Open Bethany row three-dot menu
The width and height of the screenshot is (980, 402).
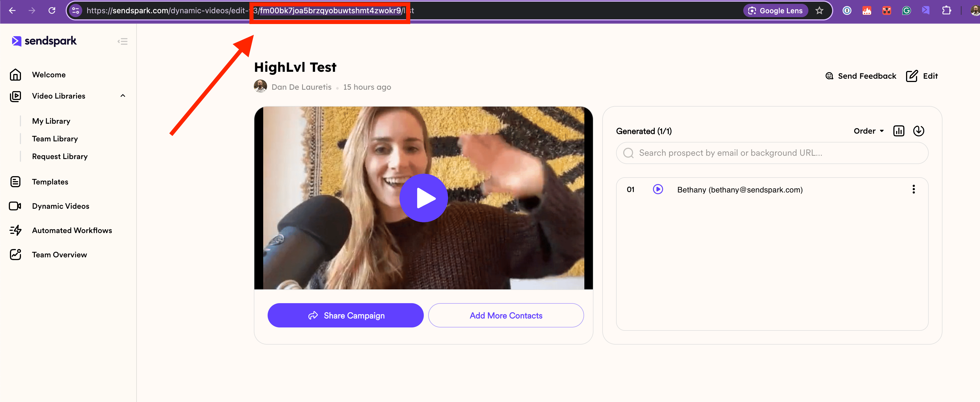(914, 189)
